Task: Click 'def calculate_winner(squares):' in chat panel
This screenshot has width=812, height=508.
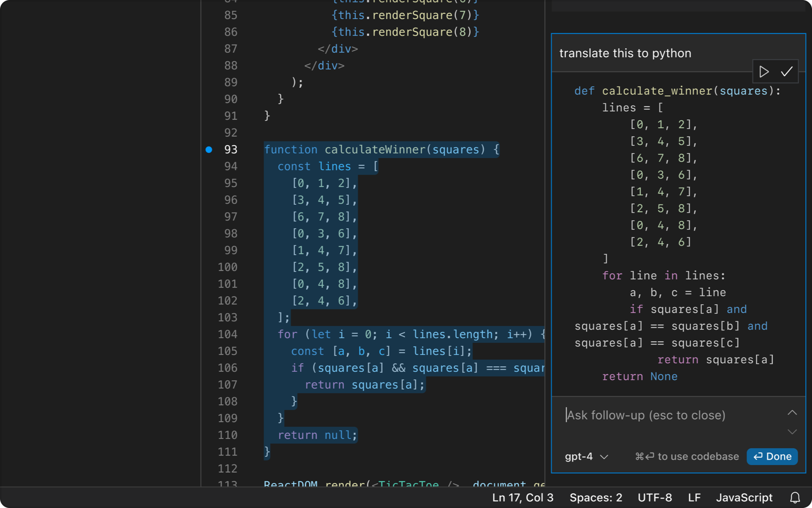Action: pyautogui.click(x=678, y=91)
